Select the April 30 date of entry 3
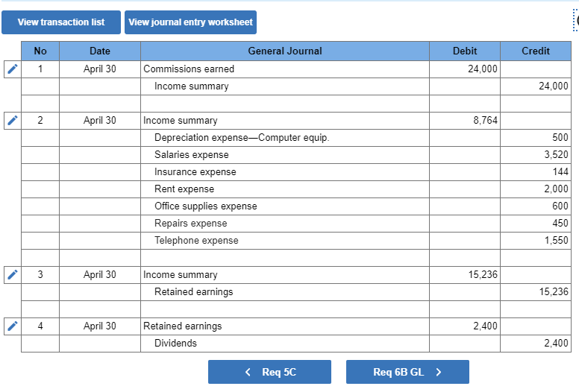Image resolution: width=579 pixels, height=392 pixels. [x=100, y=275]
